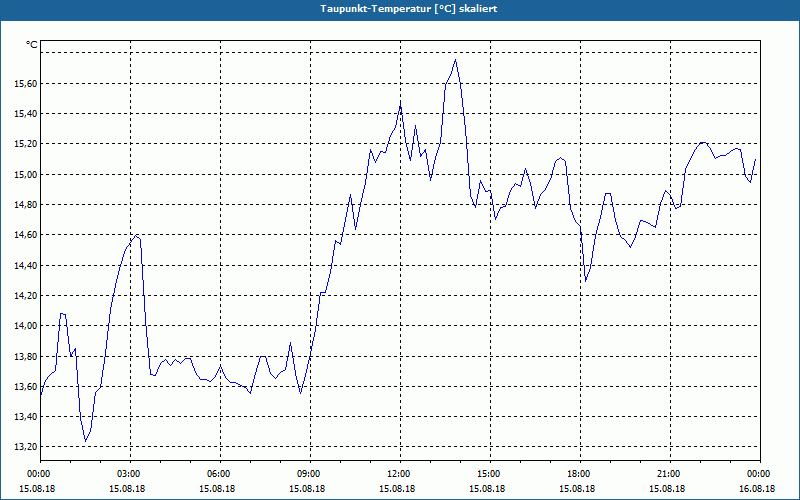Select the '15.08.18' date beneath 15:00
The height and width of the screenshot is (500, 800).
(x=487, y=489)
